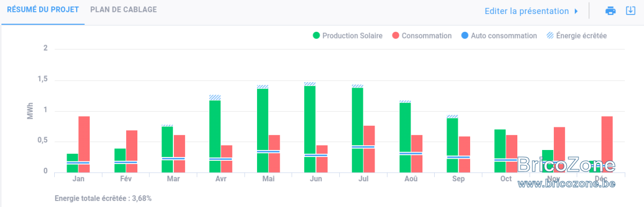Screen dimensions: 644x207
Task: Click Energie totale écrêtée : 3,68% text
Action: point(103,198)
